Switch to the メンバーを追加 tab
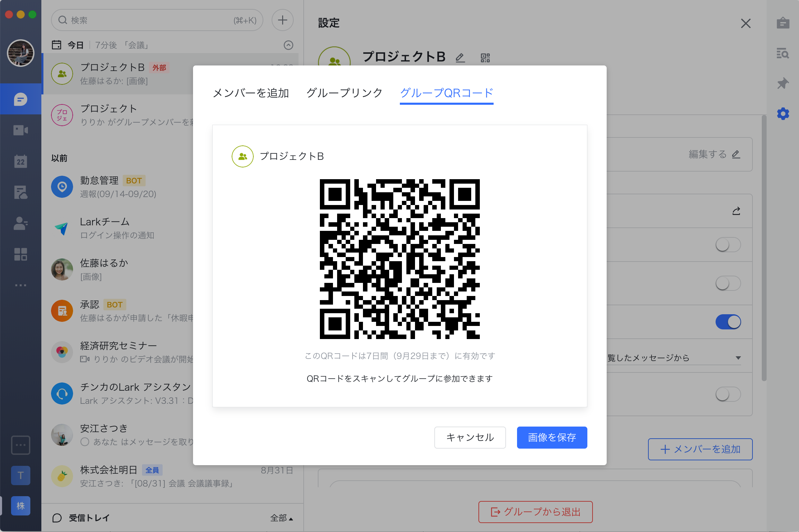This screenshot has width=799, height=532. [x=251, y=93]
